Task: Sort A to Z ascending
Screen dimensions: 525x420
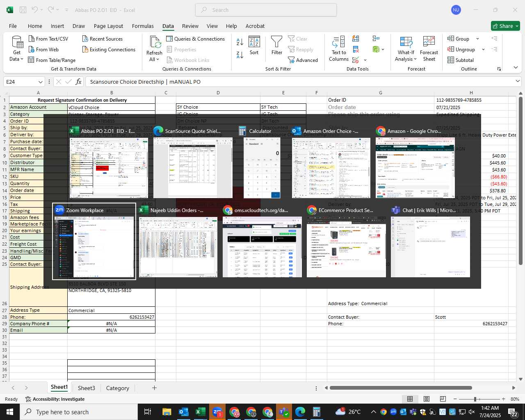Action: [x=240, y=42]
